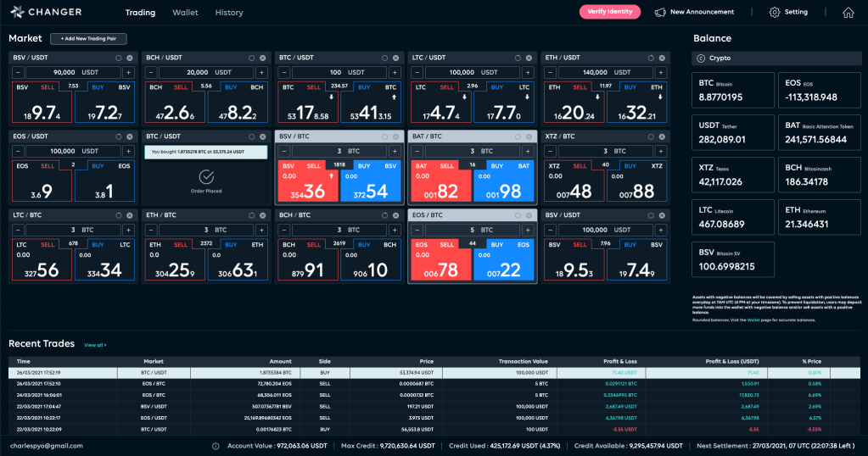Image resolution: width=868 pixels, height=456 pixels.
Task: Increase ETH / BTC amount with plus
Action: click(261, 231)
